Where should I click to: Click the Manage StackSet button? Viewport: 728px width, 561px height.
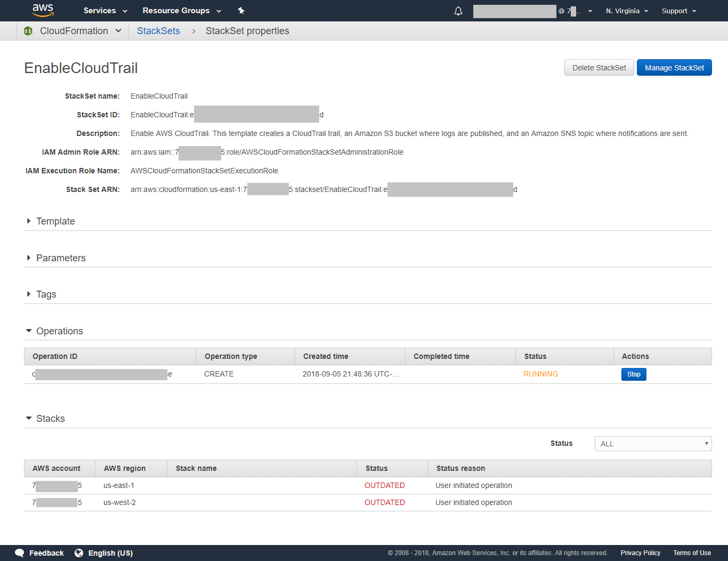point(674,68)
